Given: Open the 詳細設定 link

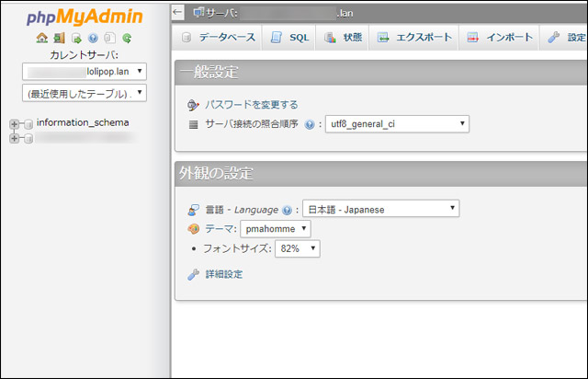Looking at the screenshot, I should (x=222, y=274).
